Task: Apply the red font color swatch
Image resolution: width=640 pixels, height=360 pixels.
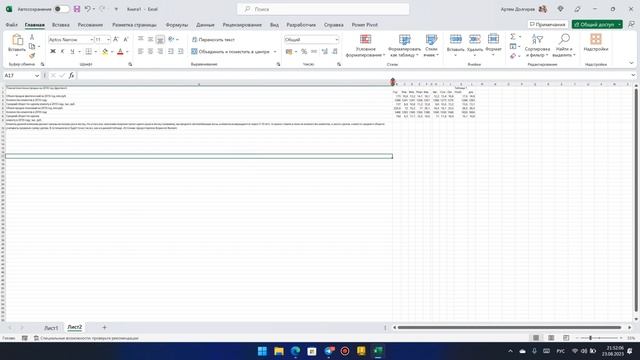Action: click(x=120, y=51)
